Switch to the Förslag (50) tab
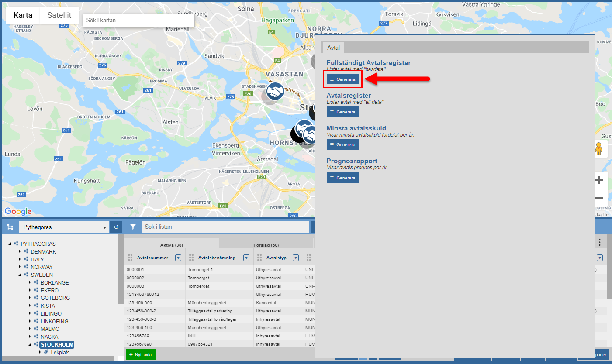This screenshot has height=364, width=612. 266,245
